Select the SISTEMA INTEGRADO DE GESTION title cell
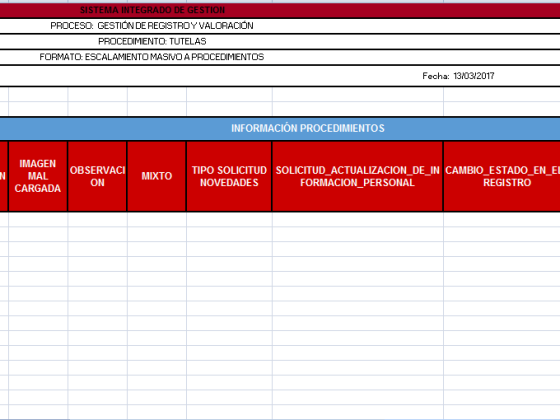 point(280,10)
